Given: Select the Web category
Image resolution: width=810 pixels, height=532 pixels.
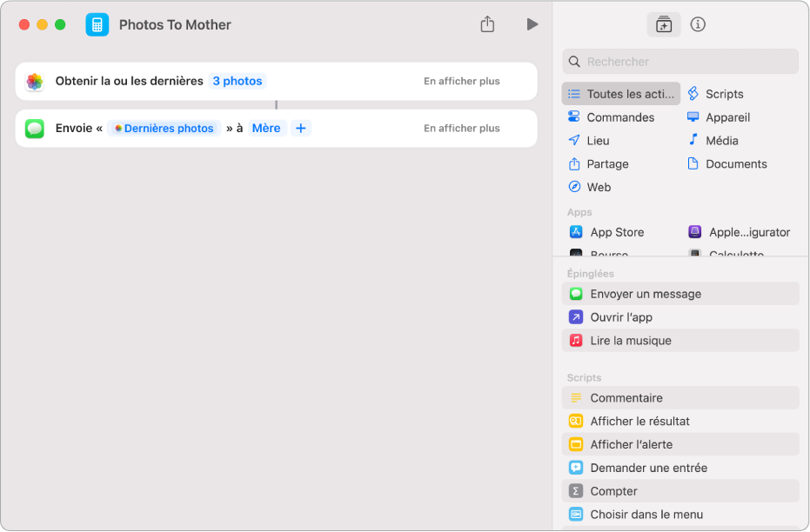Looking at the screenshot, I should [589, 187].
